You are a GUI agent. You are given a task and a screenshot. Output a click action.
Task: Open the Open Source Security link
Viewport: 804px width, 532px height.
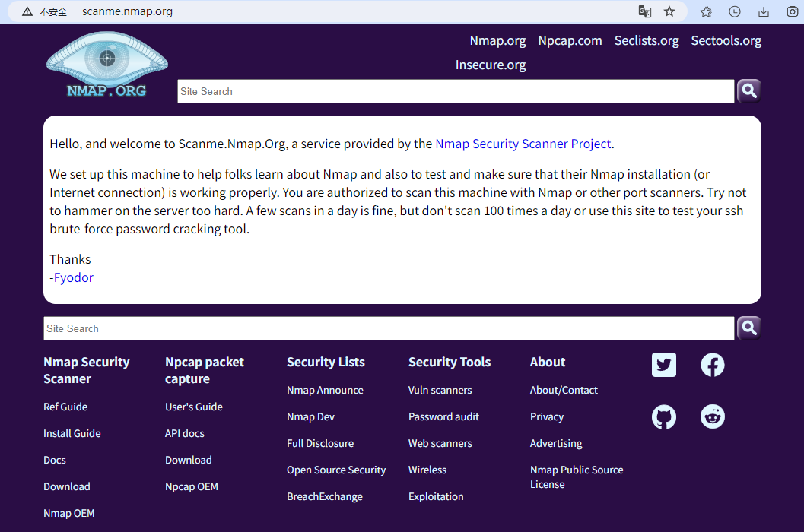(x=336, y=470)
